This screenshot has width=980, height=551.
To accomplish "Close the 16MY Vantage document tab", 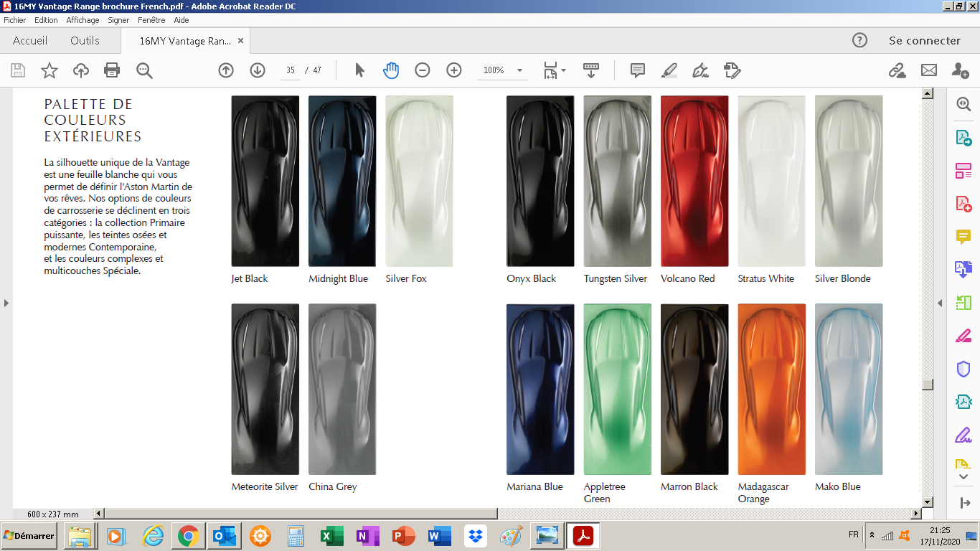I will (241, 41).
